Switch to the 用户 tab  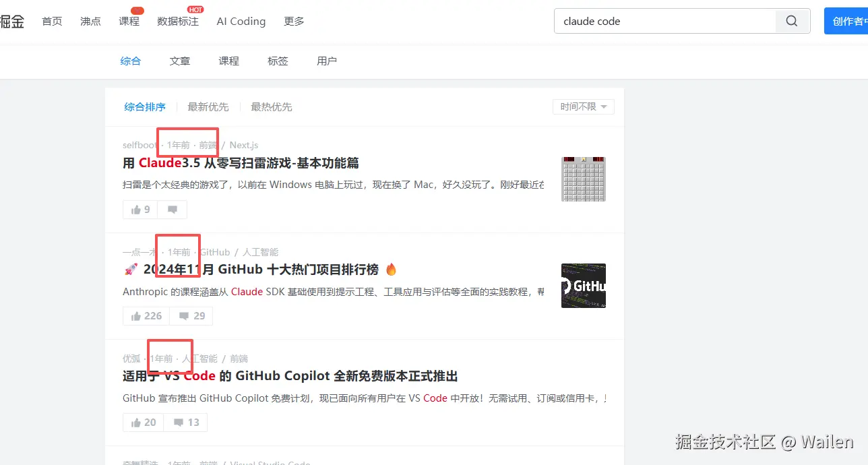tap(327, 61)
